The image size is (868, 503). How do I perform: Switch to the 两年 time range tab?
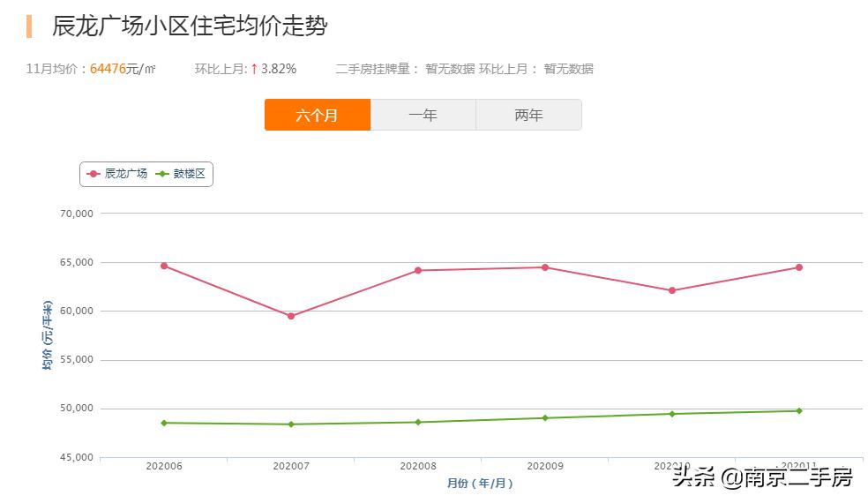pos(528,115)
